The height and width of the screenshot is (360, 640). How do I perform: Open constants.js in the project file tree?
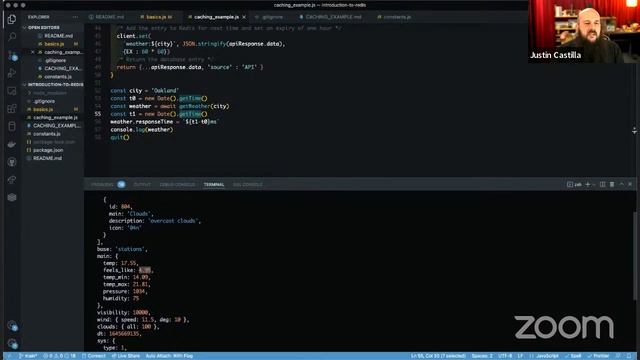pyautogui.click(x=47, y=134)
